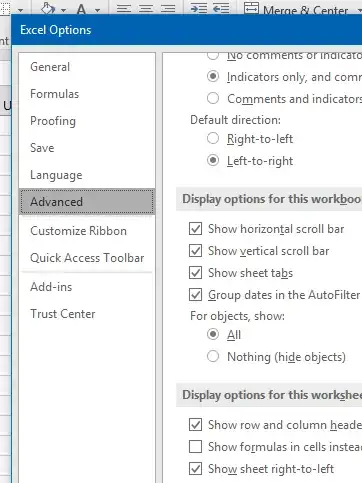Open the Fill Color dropdown arrow
This screenshot has width=362, height=483.
pos(63,10)
